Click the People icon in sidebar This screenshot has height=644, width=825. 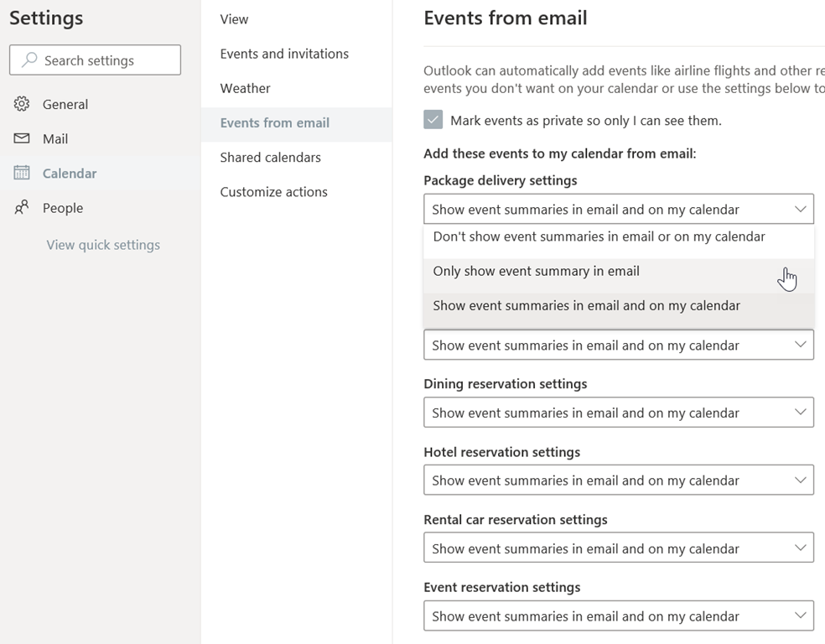[22, 208]
